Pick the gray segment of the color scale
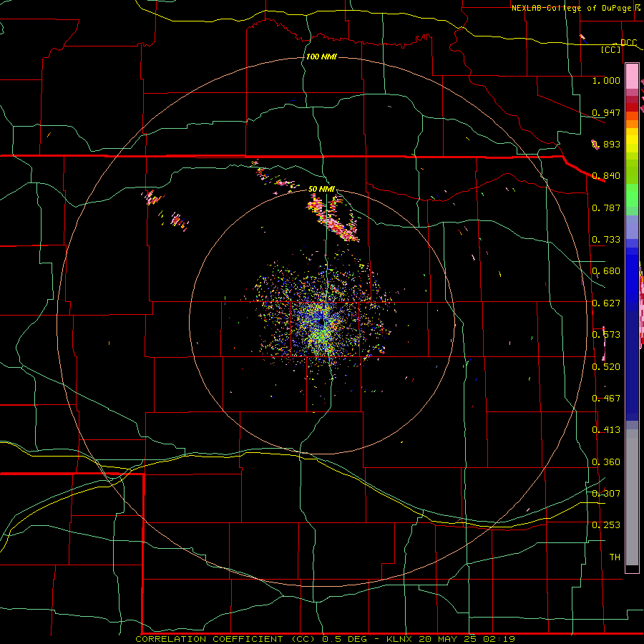Viewport: 644px width, 644px height. (x=632, y=497)
